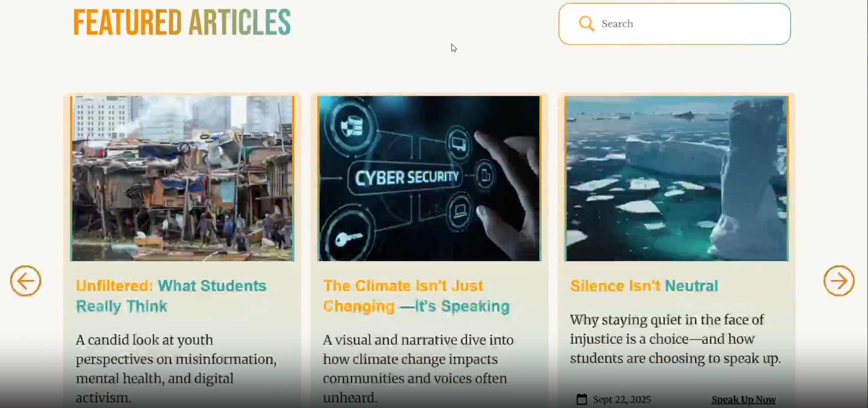This screenshot has width=868, height=408.
Task: Advance the carousel with right arrow
Action: (x=838, y=281)
